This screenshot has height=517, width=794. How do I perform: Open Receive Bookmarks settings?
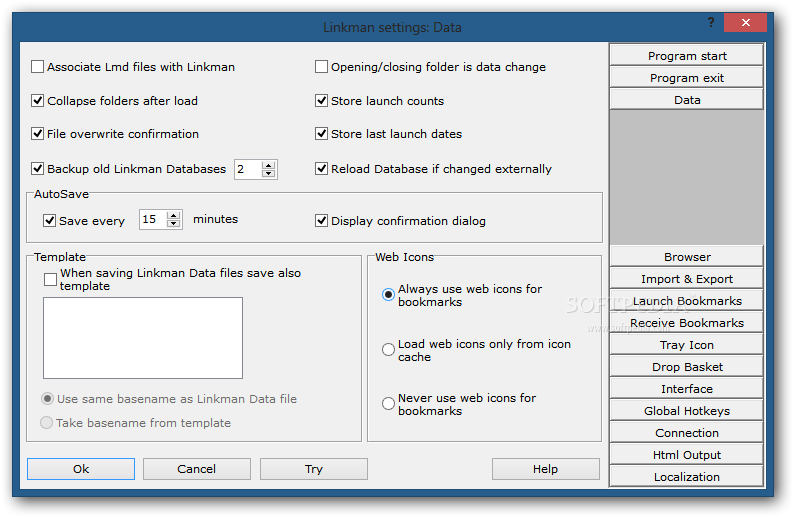click(x=687, y=323)
